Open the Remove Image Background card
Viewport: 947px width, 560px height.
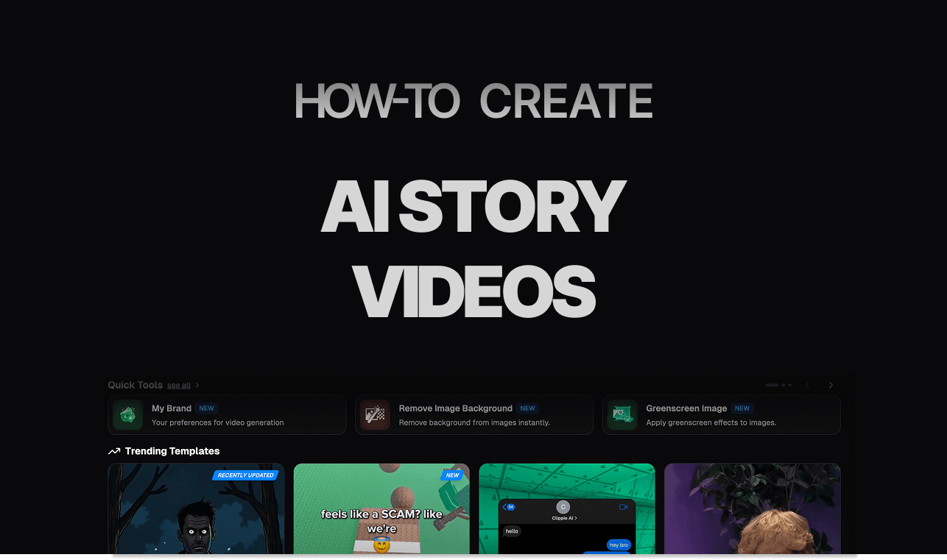click(474, 414)
